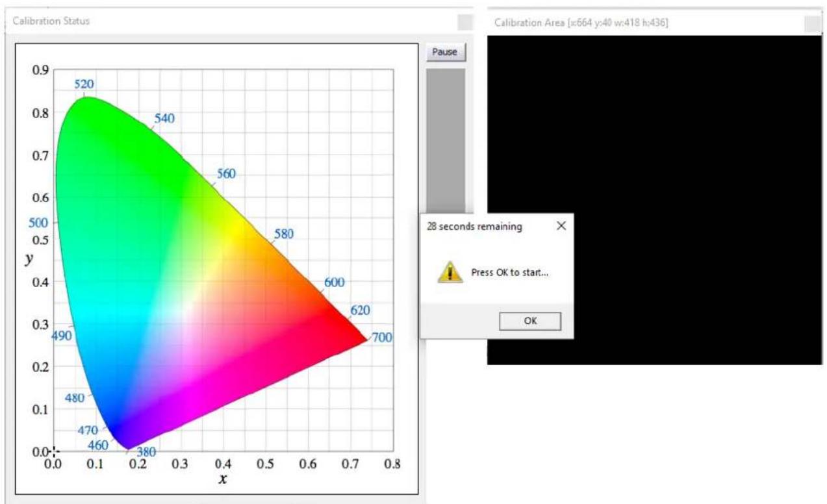Screen dimensions: 827x504
Task: Click the x axis label below the plot
Action: click(x=222, y=479)
